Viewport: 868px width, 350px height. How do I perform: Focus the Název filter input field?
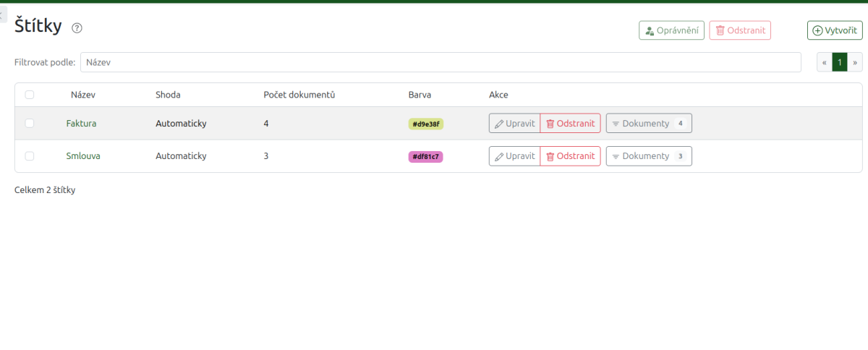point(441,62)
